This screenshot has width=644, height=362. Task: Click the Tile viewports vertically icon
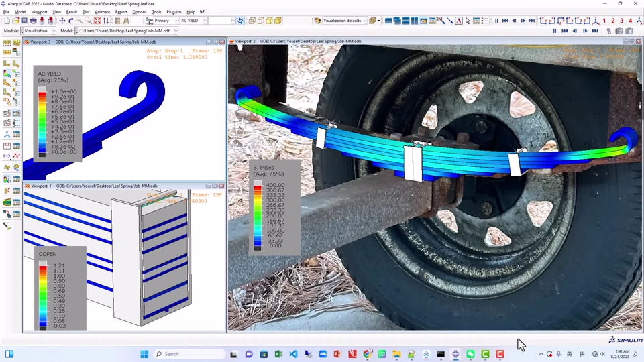(x=415, y=21)
